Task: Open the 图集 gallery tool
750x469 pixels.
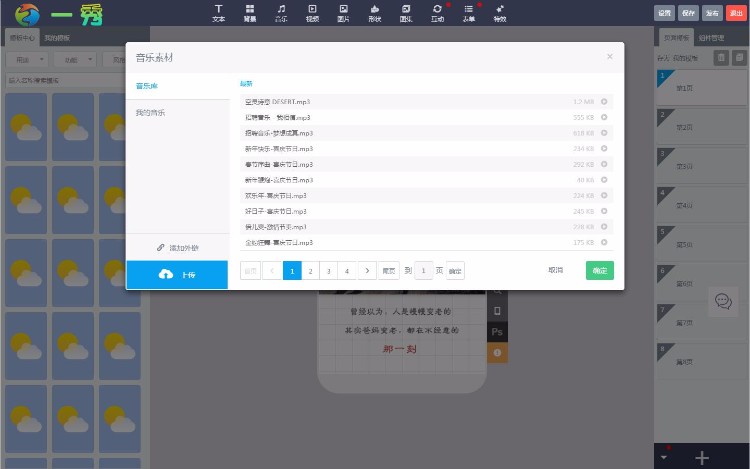Action: (406, 13)
